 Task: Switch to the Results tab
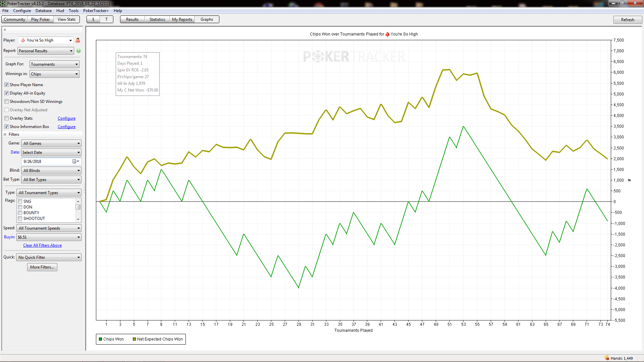(132, 19)
